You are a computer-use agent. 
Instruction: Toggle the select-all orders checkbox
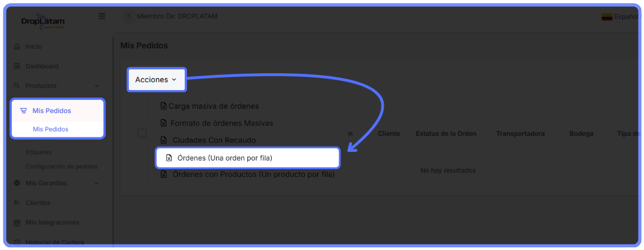[x=142, y=133]
